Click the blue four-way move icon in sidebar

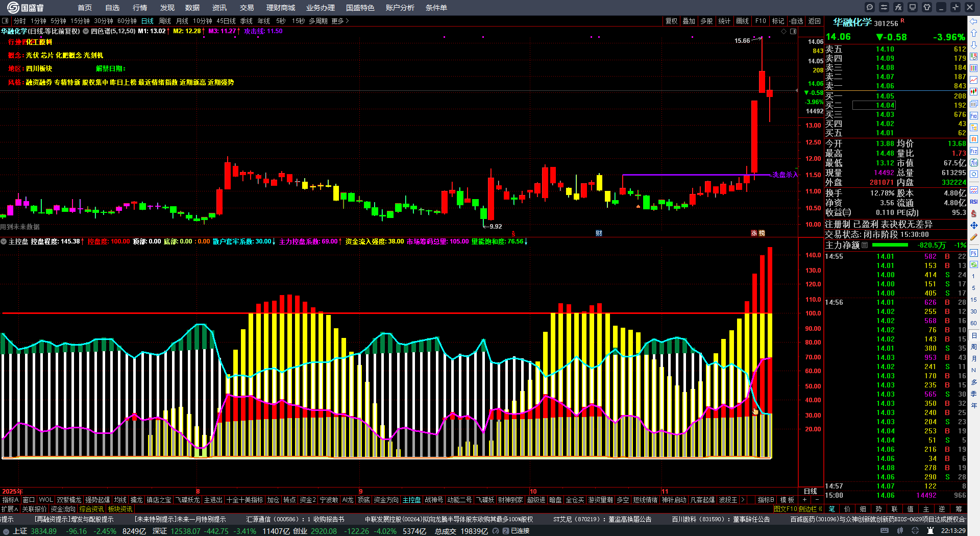click(974, 225)
